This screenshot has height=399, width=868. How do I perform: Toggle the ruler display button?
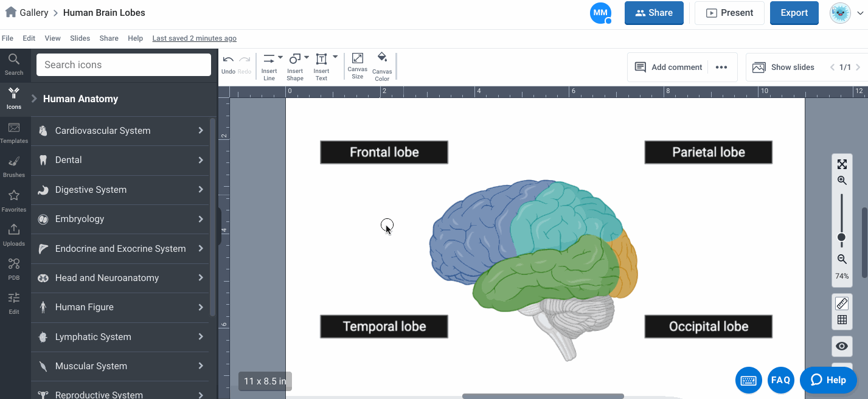pos(842,304)
